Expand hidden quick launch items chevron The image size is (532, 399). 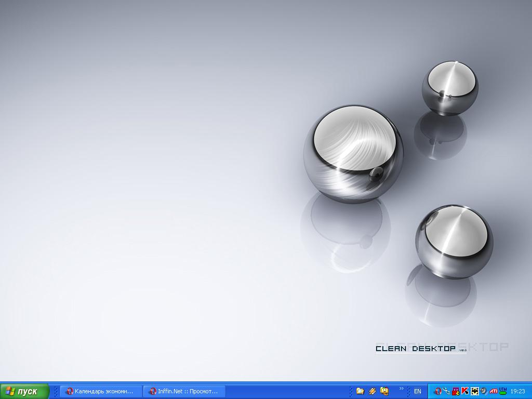point(401,389)
